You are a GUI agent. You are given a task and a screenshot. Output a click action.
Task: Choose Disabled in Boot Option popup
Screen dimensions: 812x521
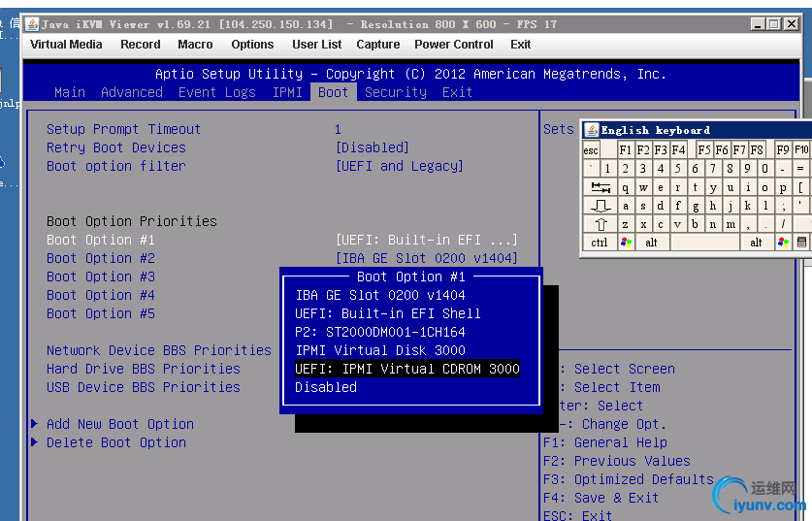pos(326,387)
